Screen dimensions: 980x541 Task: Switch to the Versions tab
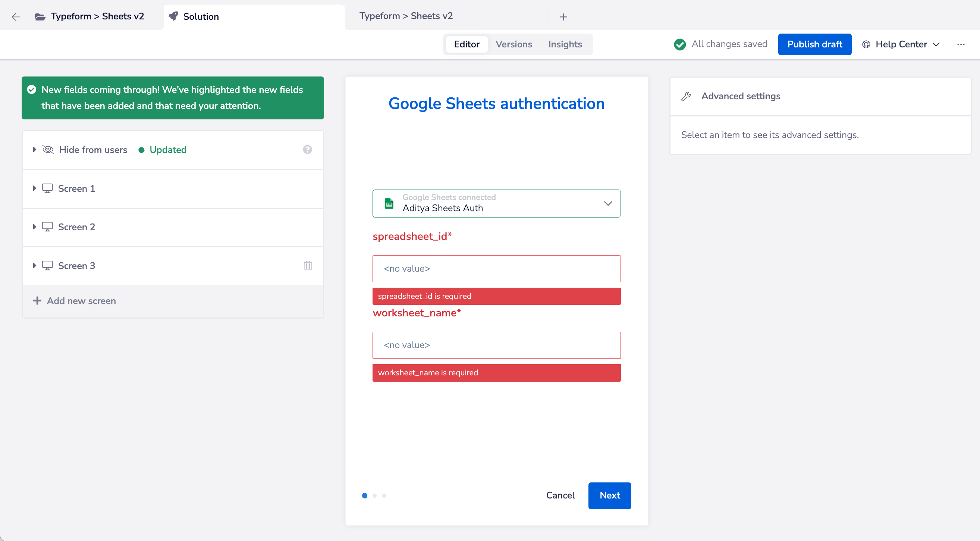pos(513,44)
